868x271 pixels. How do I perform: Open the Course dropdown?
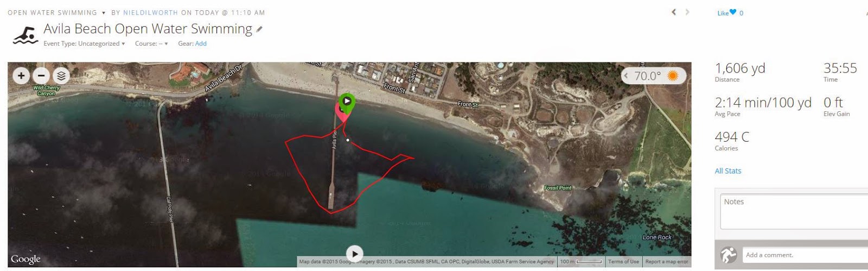[151, 43]
